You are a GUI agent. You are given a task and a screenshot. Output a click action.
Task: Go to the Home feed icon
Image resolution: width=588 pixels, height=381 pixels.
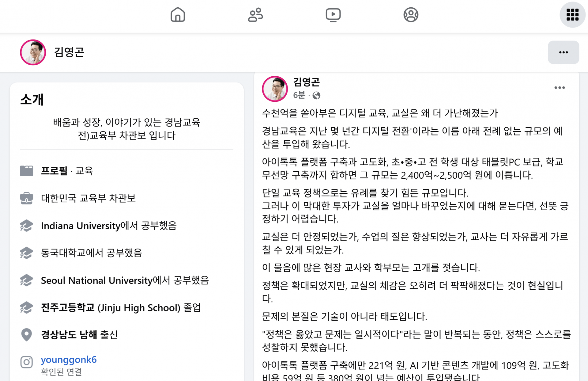pyautogui.click(x=178, y=15)
